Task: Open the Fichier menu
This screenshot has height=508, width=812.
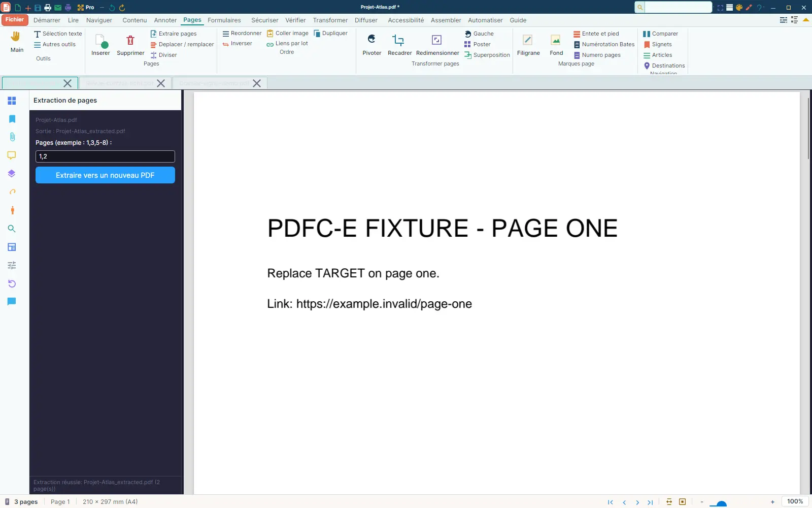Action: [x=15, y=20]
